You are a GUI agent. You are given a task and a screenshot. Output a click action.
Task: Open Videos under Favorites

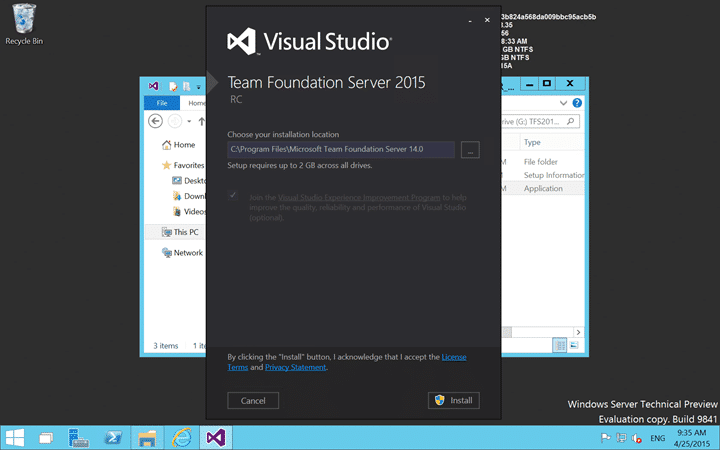[x=189, y=212]
